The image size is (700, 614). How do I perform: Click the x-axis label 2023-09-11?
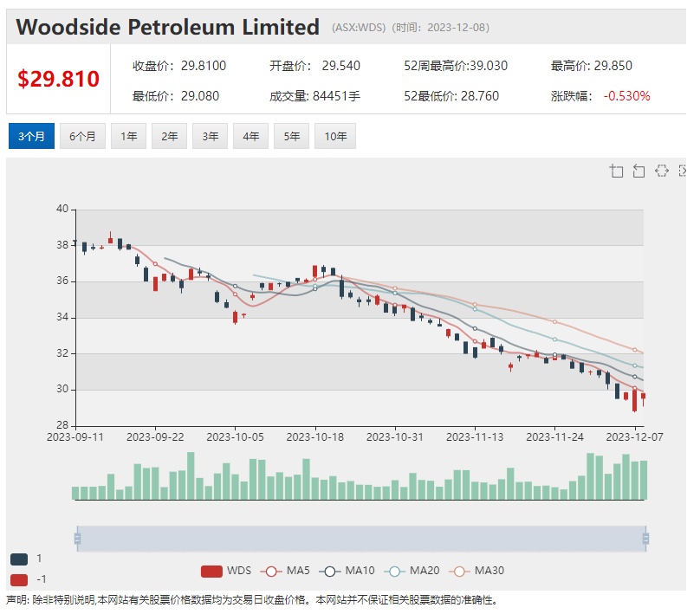75,436
